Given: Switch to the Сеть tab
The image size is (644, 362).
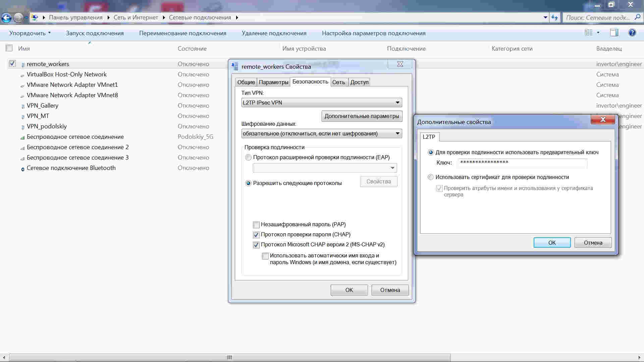Looking at the screenshot, I should click(339, 82).
